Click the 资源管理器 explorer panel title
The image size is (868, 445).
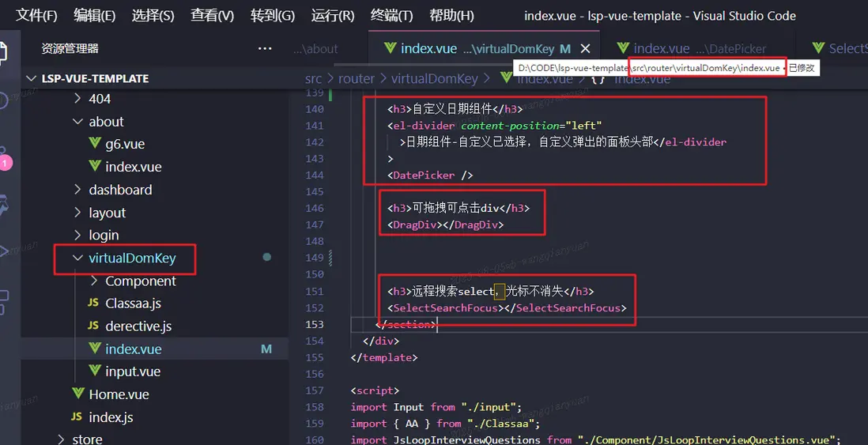[x=70, y=49]
